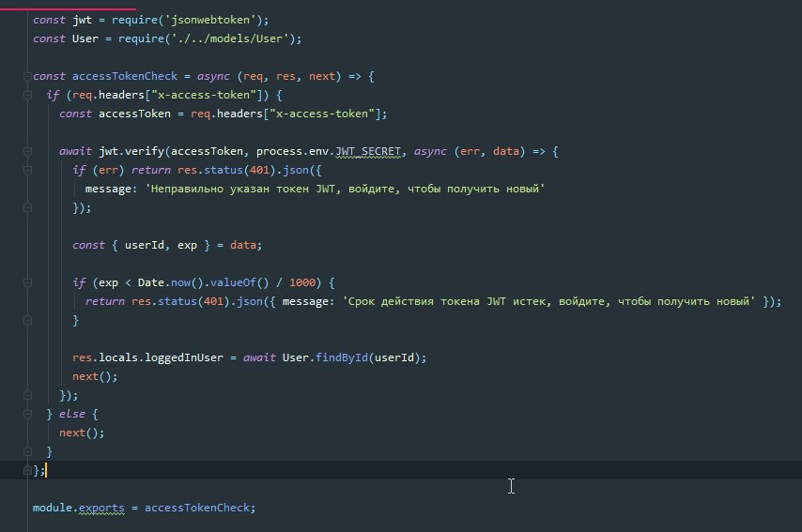Click the underlined JWT_SECRET identifier
Viewport: 802px width, 532px height.
[x=368, y=151]
